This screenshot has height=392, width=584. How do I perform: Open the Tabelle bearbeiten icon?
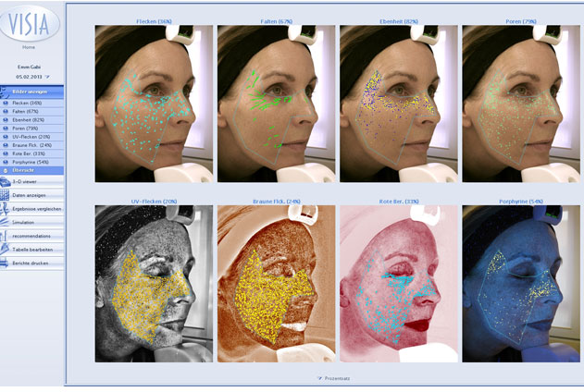(5, 250)
